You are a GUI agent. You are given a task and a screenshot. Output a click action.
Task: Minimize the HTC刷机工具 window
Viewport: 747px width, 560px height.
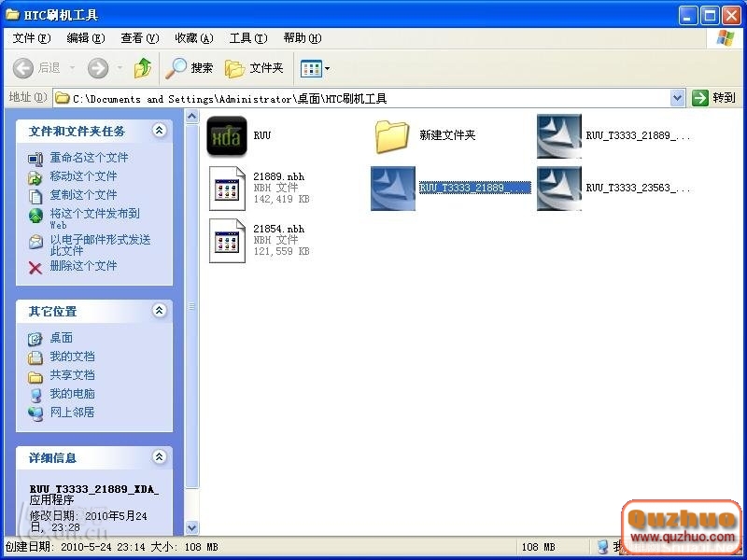point(687,16)
